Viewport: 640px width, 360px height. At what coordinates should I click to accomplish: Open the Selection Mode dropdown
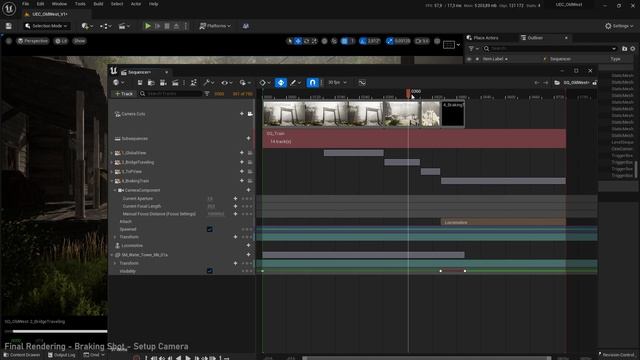click(x=47, y=26)
